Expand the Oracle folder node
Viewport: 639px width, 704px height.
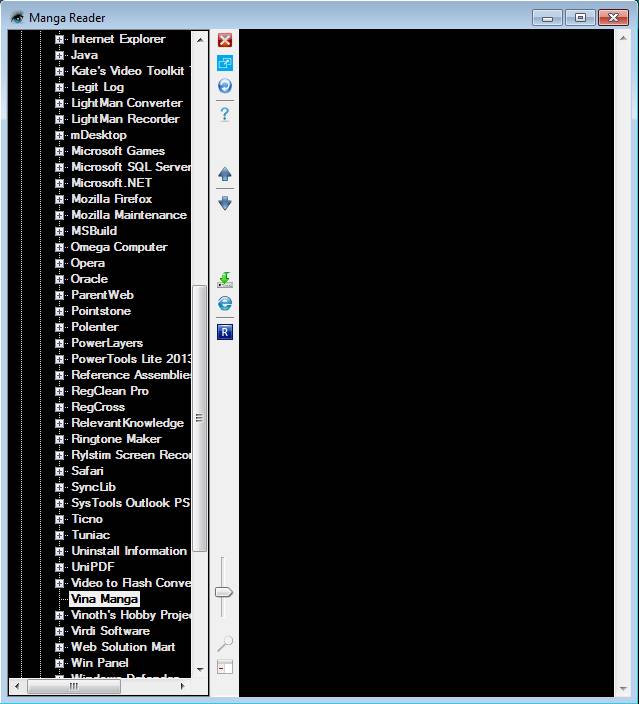tap(59, 279)
